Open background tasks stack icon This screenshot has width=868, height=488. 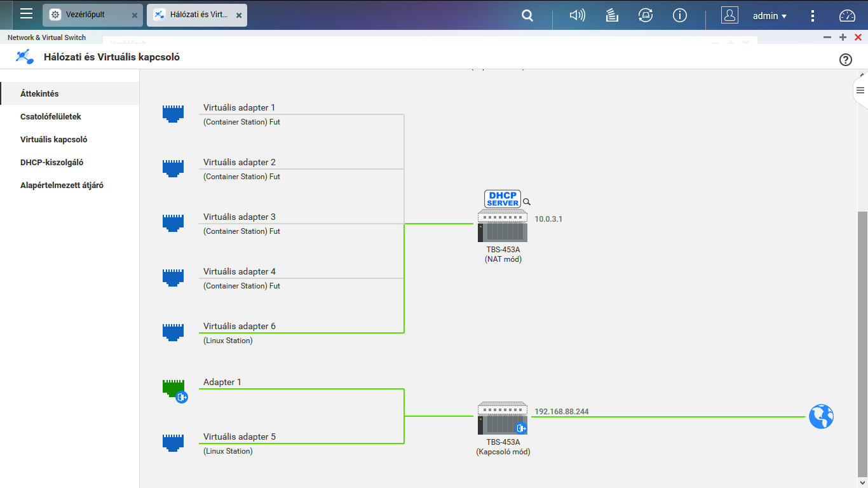click(612, 15)
